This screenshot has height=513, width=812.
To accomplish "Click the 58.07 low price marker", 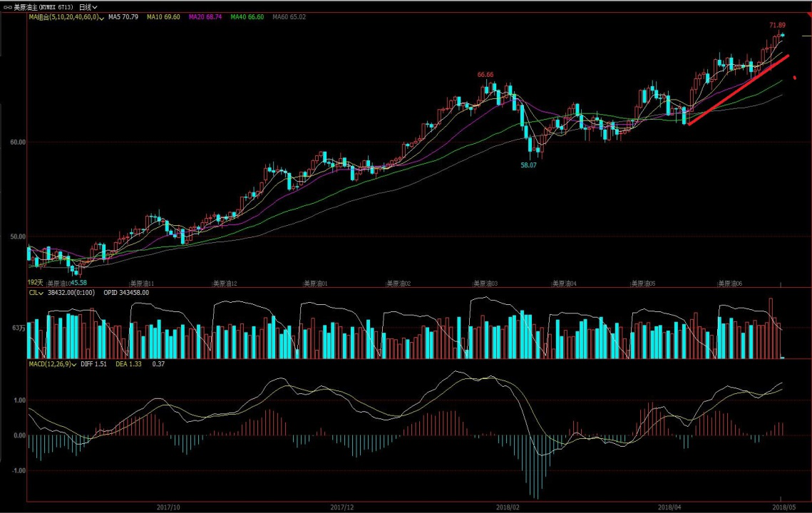I will tap(528, 165).
